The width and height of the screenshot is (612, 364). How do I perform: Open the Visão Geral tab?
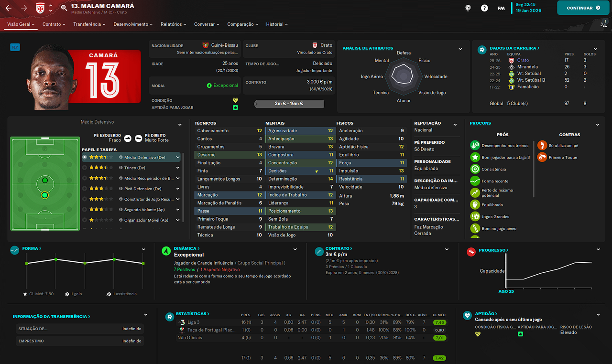coord(21,24)
